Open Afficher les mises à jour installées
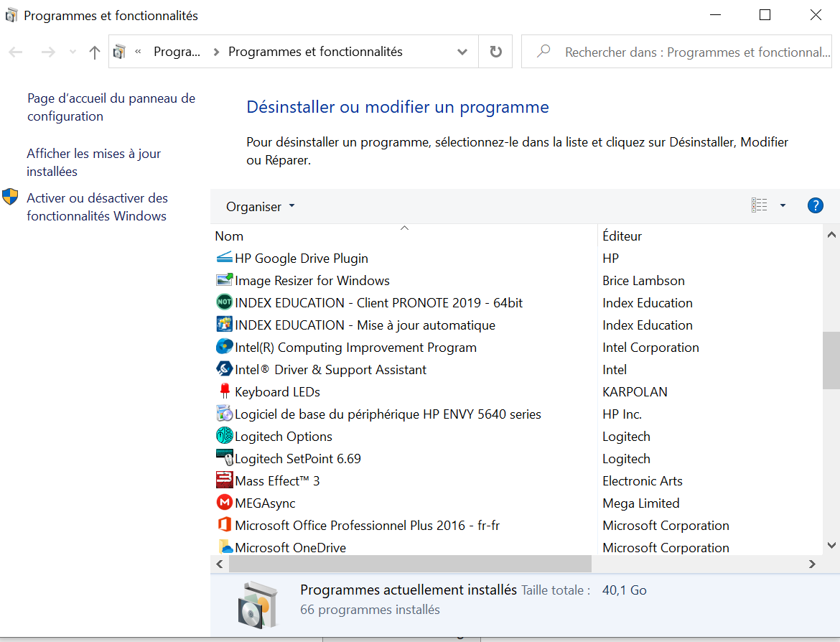This screenshot has width=840, height=642. pyautogui.click(x=94, y=162)
